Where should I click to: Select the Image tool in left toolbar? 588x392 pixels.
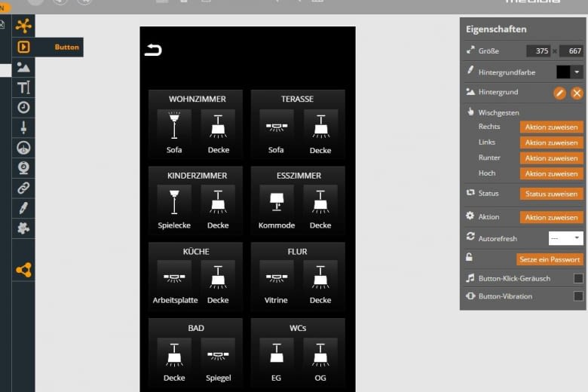pyautogui.click(x=23, y=67)
